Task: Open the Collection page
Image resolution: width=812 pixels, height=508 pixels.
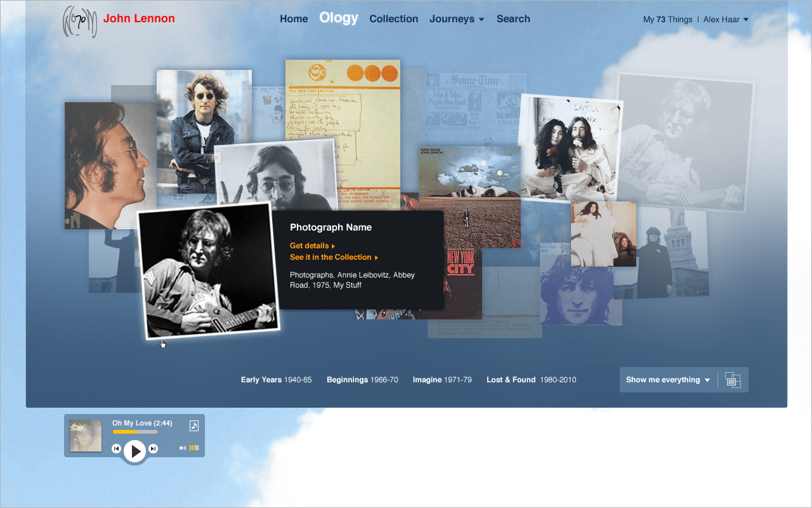Action: [x=393, y=19]
